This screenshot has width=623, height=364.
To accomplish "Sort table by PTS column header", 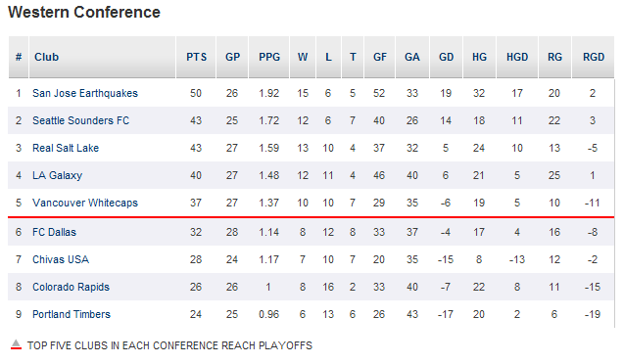I will pos(196,57).
